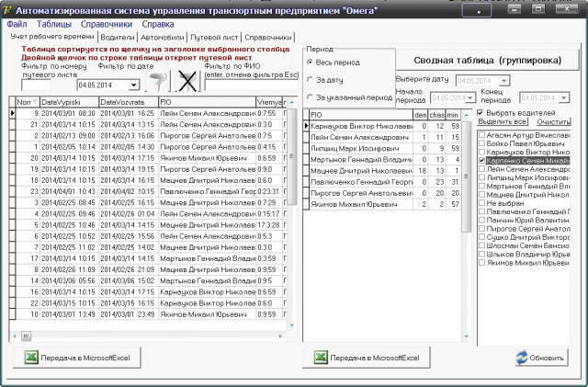Check Агасян Артур driver checkbox
The image size is (588, 387).
(x=482, y=135)
